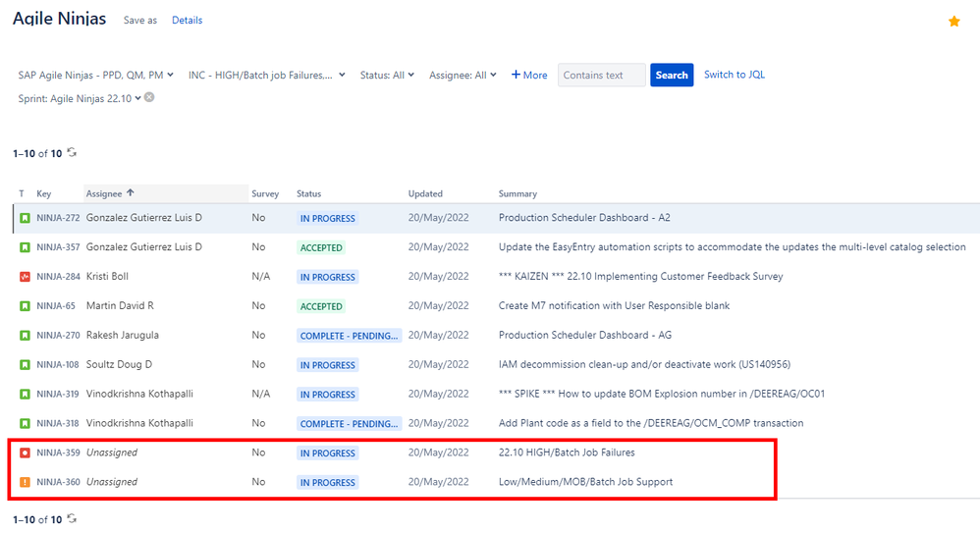This screenshot has height=533, width=980.
Task: Open issue NINJA-360 key link
Action: 58,482
